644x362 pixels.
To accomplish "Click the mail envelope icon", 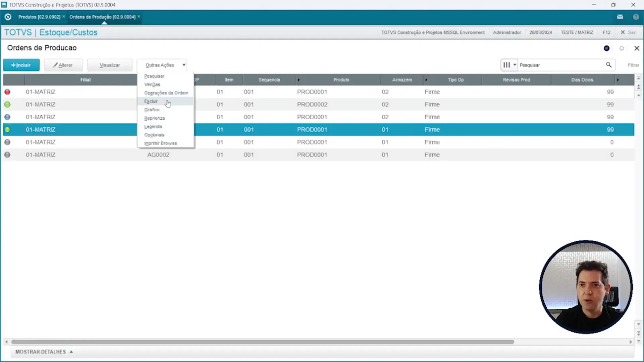I will click(620, 17).
